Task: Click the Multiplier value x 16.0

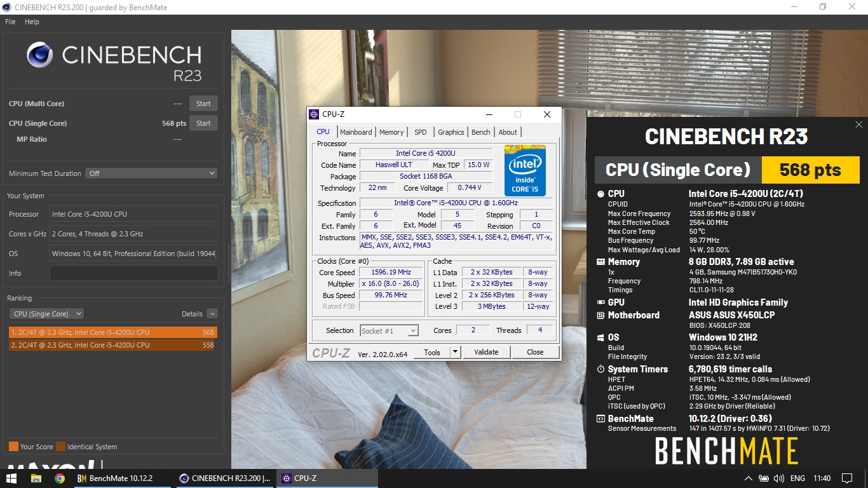Action: 391,283
